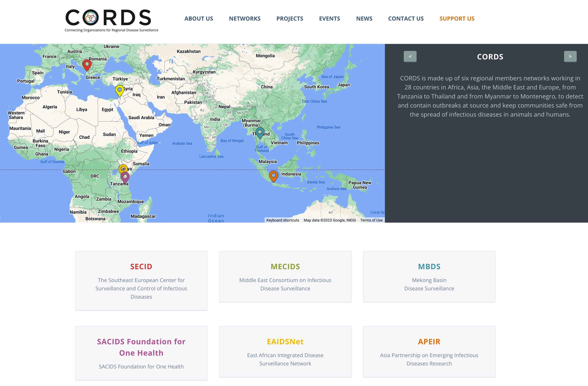Click the Japan label on the map
This screenshot has width=588, height=386.
(344, 85)
